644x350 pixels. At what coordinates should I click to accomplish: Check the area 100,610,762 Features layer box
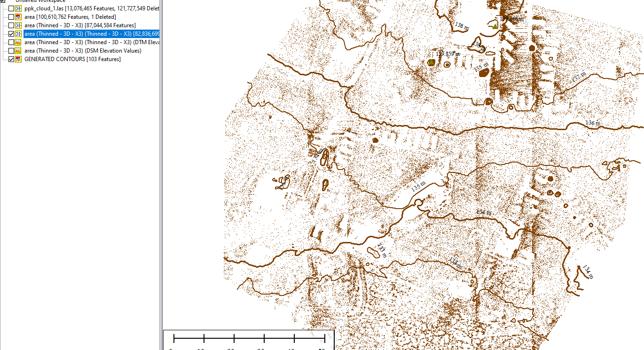[11, 17]
